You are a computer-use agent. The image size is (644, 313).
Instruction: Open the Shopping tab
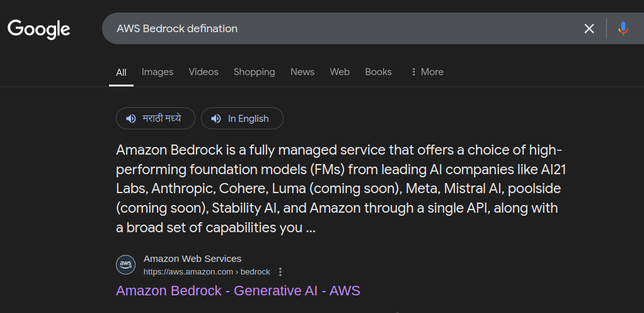pos(254,72)
